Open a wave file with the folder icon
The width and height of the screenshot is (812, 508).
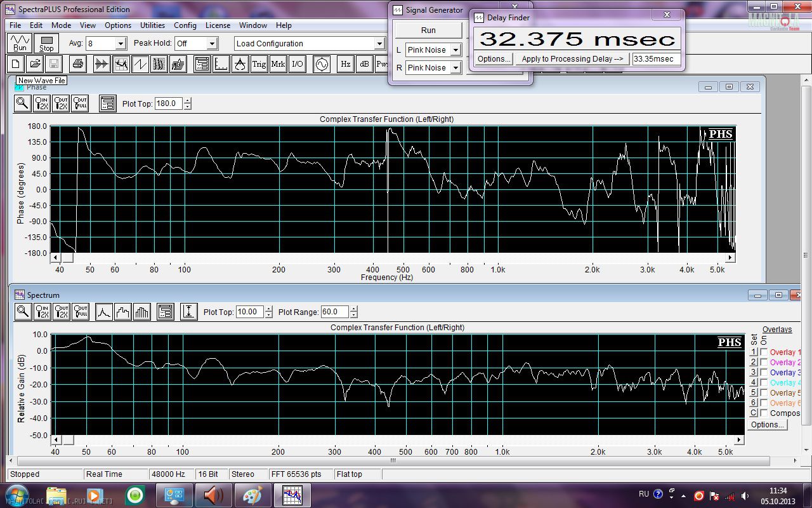pos(35,64)
